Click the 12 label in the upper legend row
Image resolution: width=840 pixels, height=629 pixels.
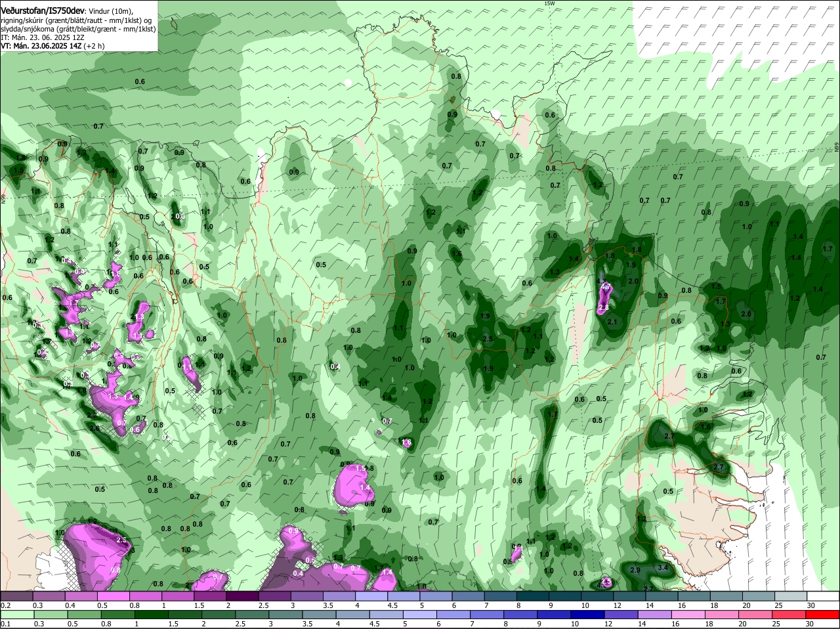[x=617, y=605]
